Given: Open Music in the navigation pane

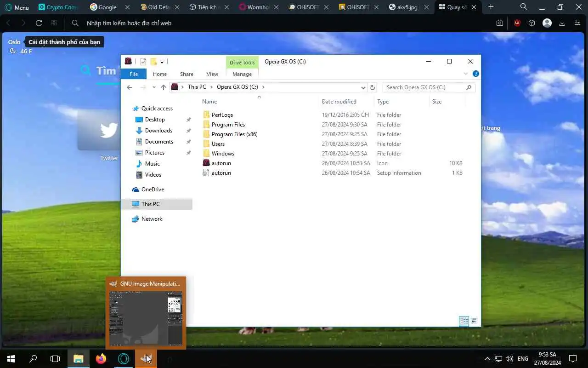Looking at the screenshot, I should point(152,164).
